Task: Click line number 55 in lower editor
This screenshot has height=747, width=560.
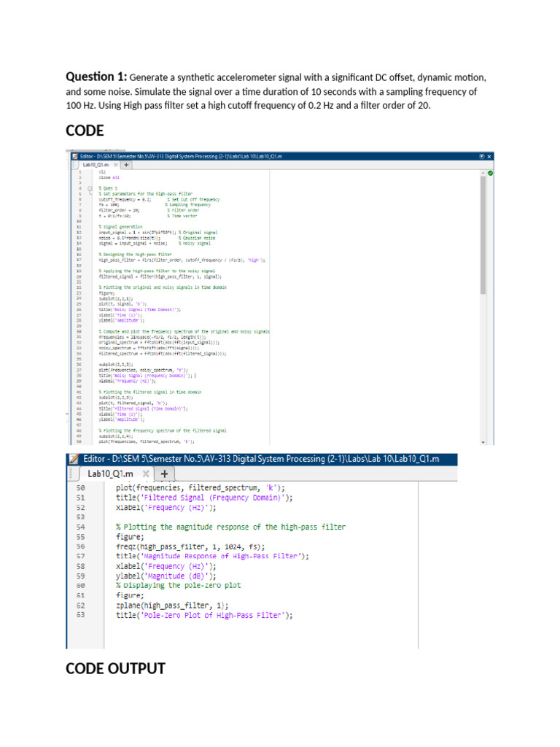Action: 80,537
